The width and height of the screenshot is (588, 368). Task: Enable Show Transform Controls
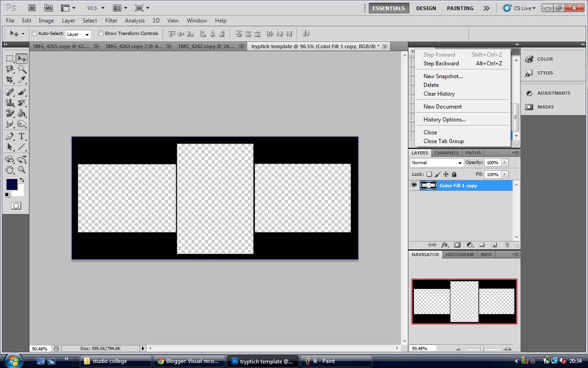tap(101, 33)
